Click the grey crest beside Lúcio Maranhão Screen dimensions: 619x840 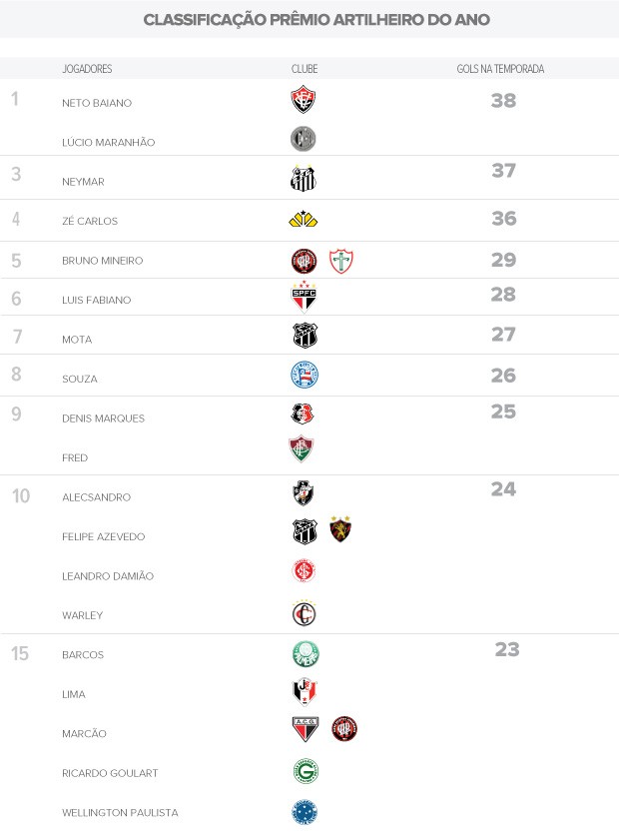(304, 140)
